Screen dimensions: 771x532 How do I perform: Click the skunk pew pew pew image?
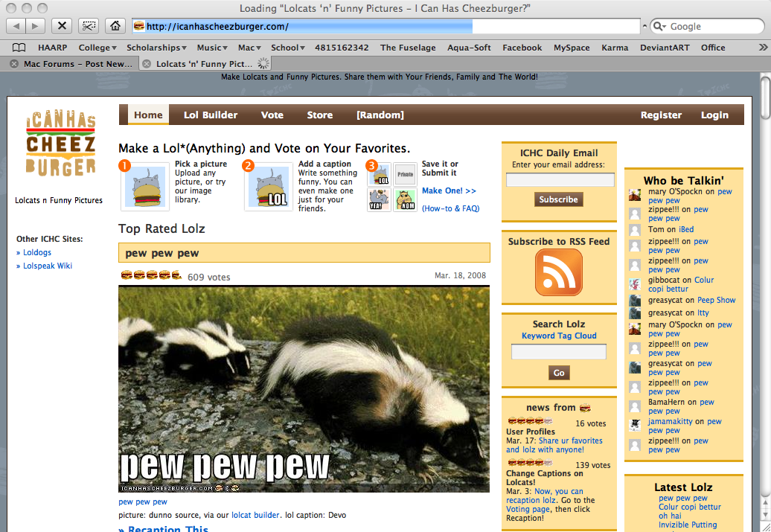click(304, 389)
